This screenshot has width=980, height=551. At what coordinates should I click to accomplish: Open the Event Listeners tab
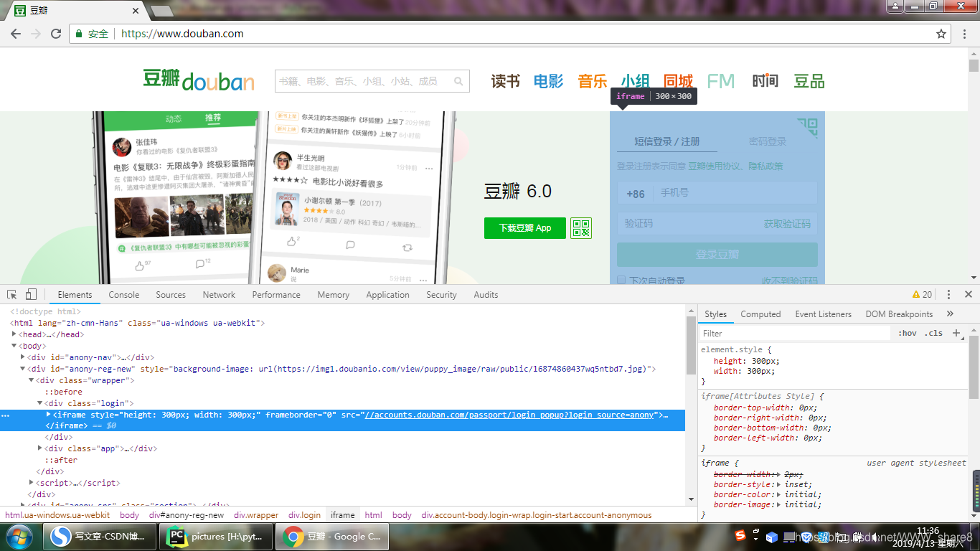click(823, 314)
